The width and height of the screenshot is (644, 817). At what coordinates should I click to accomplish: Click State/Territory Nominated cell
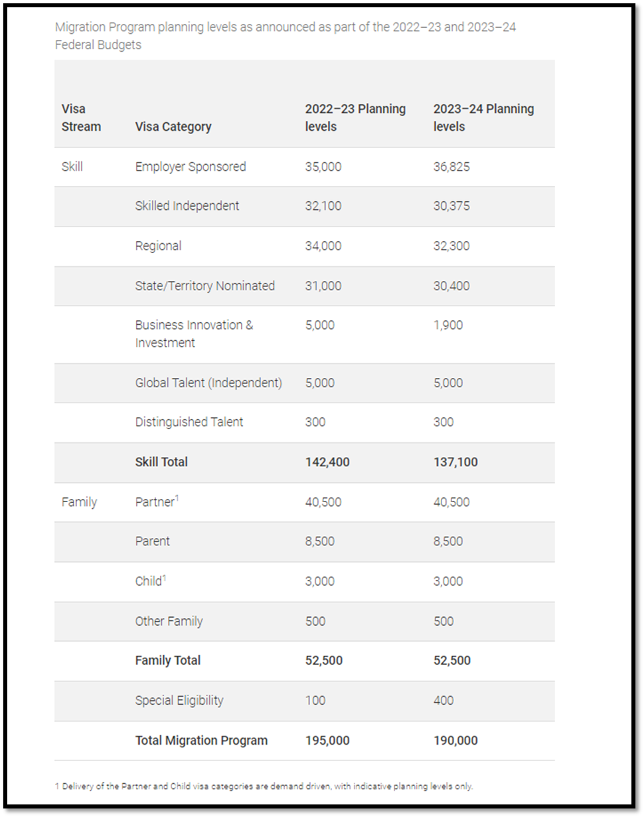coord(205,286)
